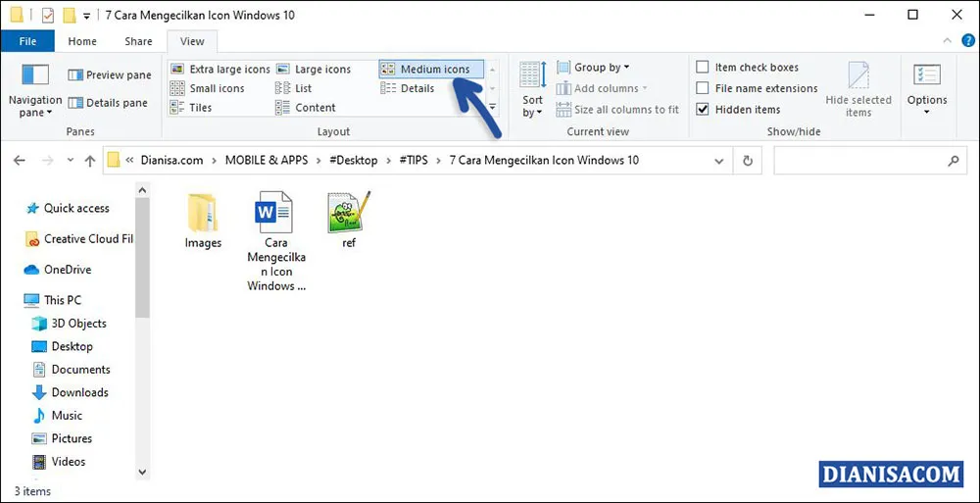
Task: Open the Help question mark icon
Action: pyautogui.click(x=967, y=40)
